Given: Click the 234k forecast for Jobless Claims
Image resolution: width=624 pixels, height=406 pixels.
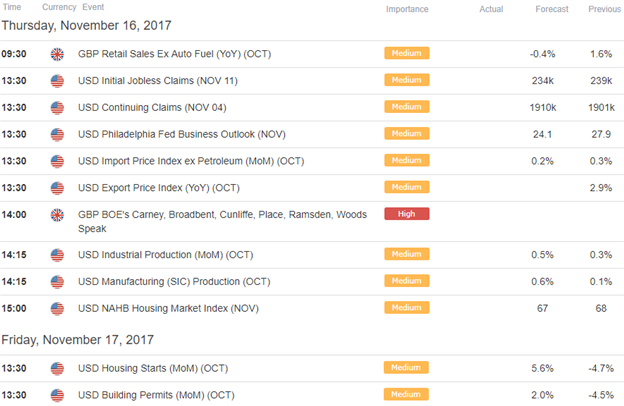Looking at the screenshot, I should [x=543, y=81].
